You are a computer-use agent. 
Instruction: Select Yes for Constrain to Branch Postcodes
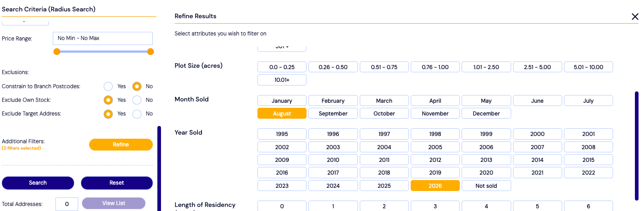pos(108,86)
